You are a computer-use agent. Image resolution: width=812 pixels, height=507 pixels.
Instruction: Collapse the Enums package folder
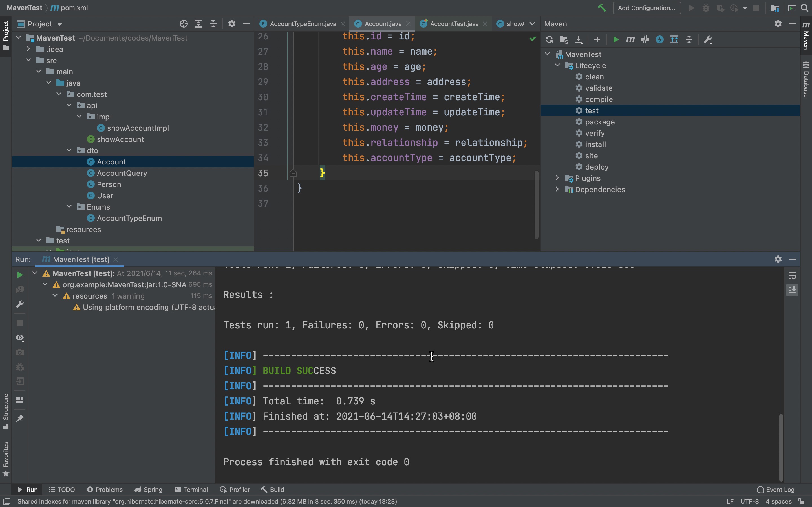69,207
